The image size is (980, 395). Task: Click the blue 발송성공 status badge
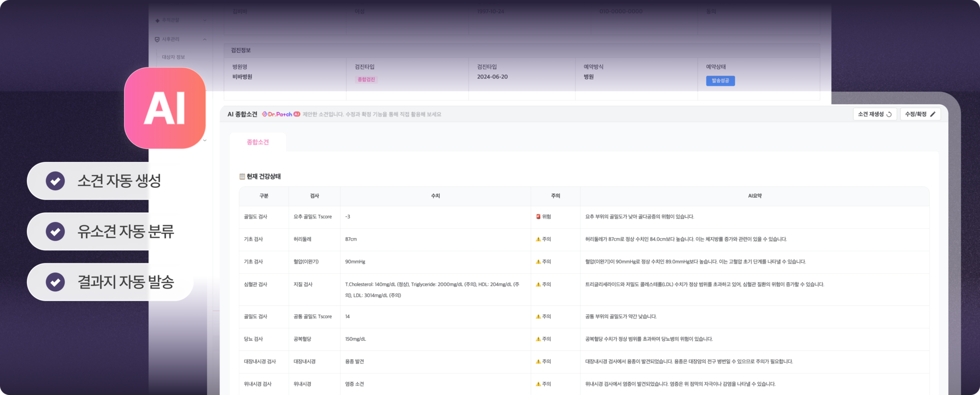point(720,81)
